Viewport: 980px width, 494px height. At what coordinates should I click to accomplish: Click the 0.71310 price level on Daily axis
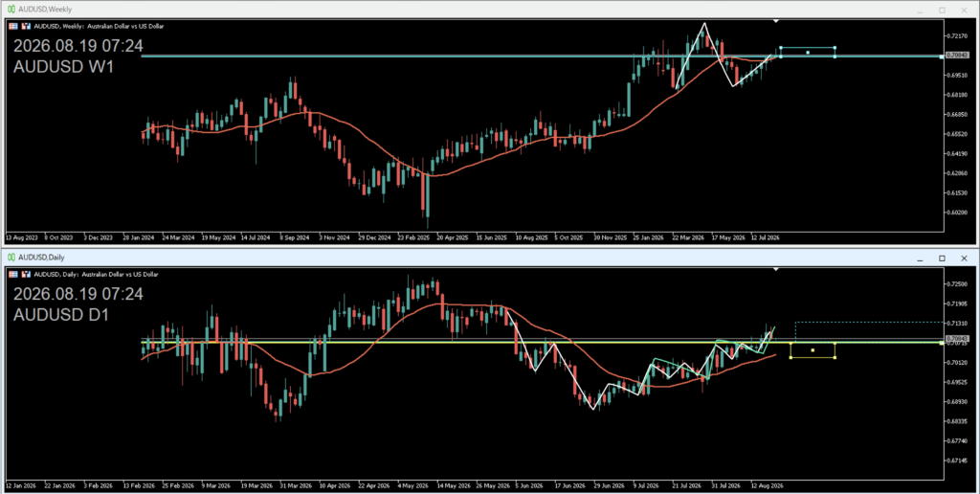tap(957, 324)
